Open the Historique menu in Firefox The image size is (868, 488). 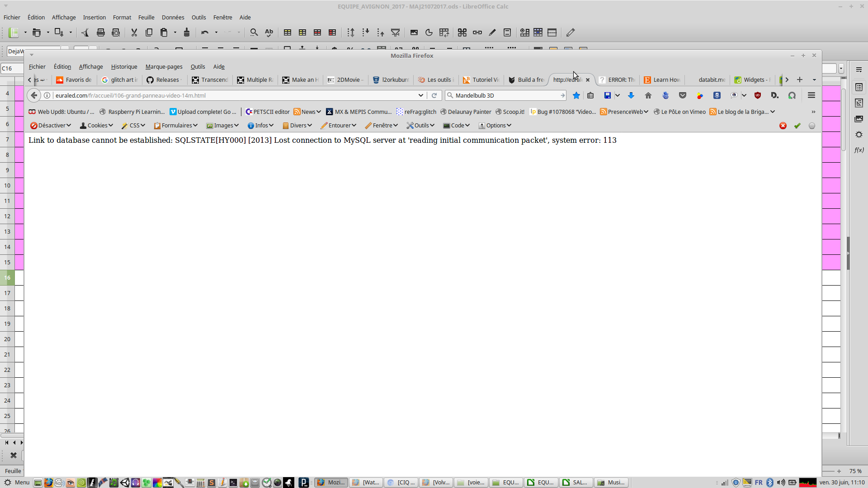(124, 66)
